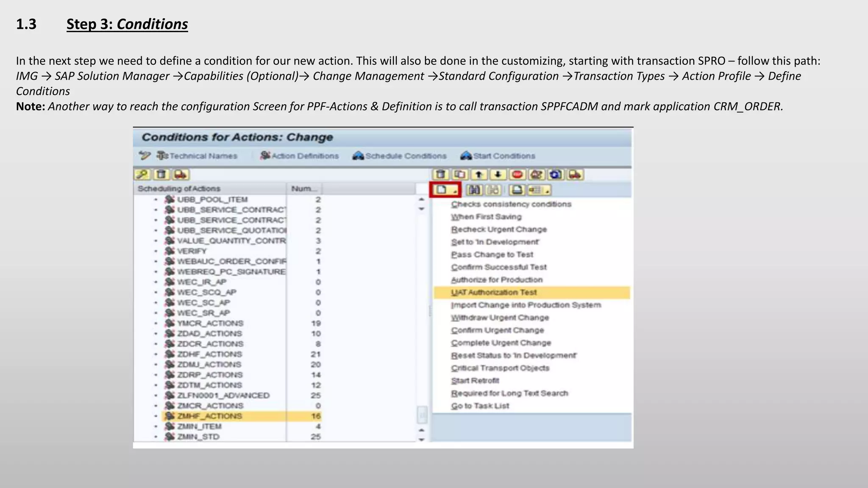
Task: Switch to Schedule Conditions
Action: (x=399, y=156)
